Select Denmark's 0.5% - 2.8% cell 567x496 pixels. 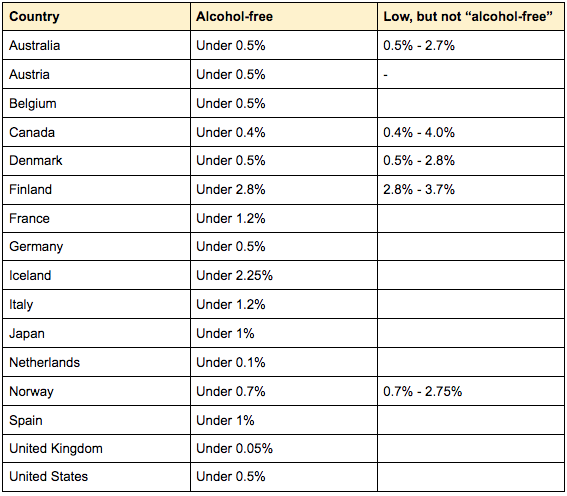click(471, 161)
